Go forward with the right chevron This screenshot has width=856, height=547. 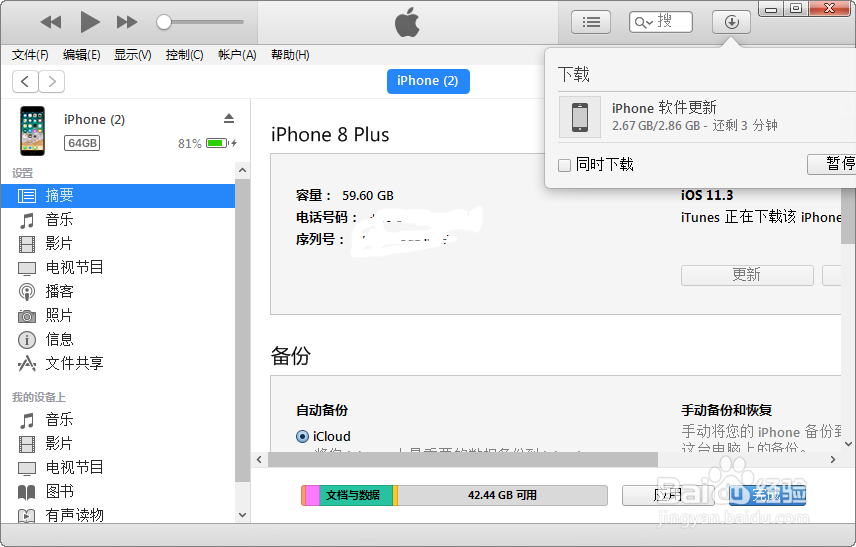click(x=52, y=82)
